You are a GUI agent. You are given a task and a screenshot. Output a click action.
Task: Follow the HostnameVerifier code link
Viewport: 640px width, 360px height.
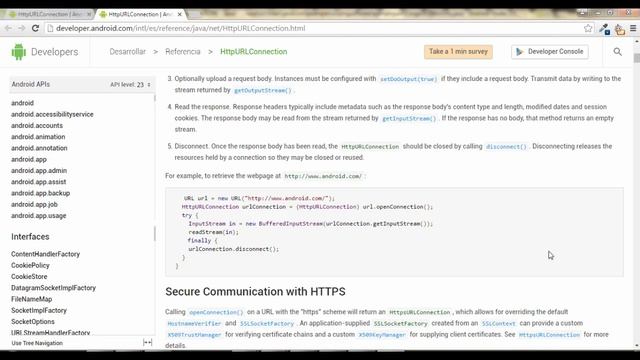[194, 323]
